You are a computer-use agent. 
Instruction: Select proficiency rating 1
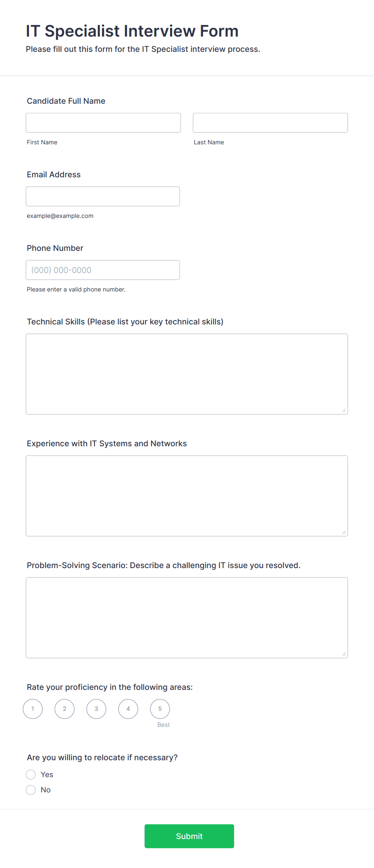point(33,709)
